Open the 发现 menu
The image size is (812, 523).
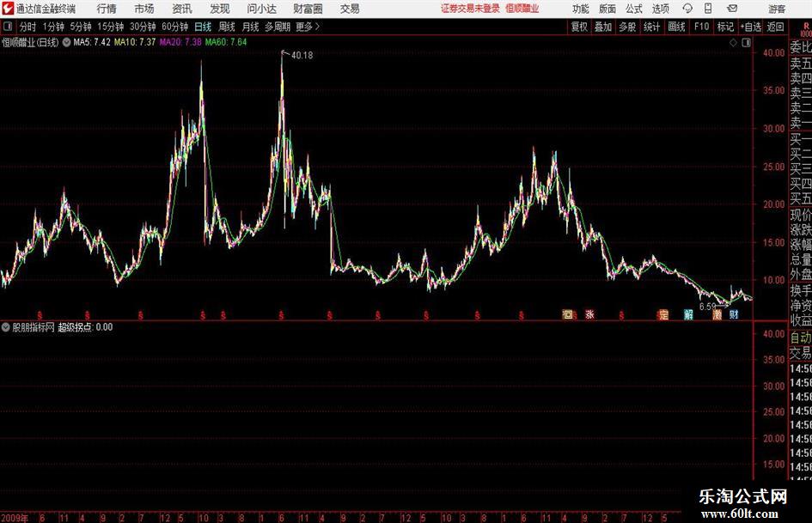pos(220,9)
